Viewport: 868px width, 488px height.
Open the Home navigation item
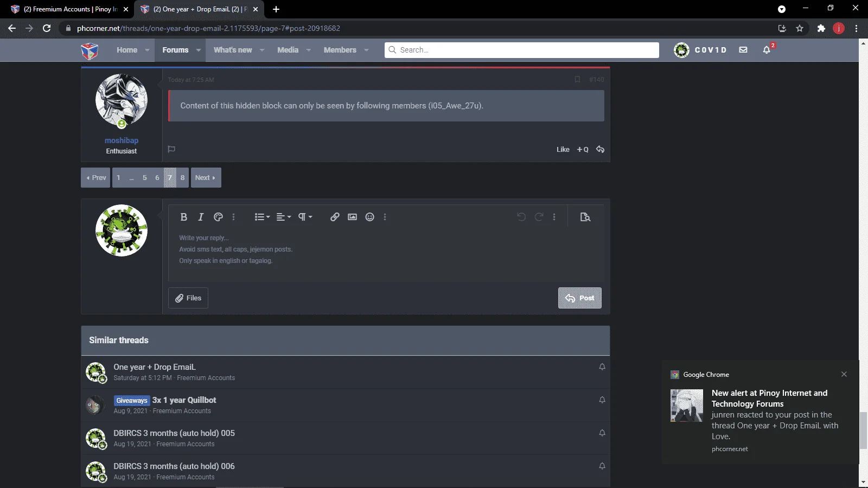tap(127, 50)
